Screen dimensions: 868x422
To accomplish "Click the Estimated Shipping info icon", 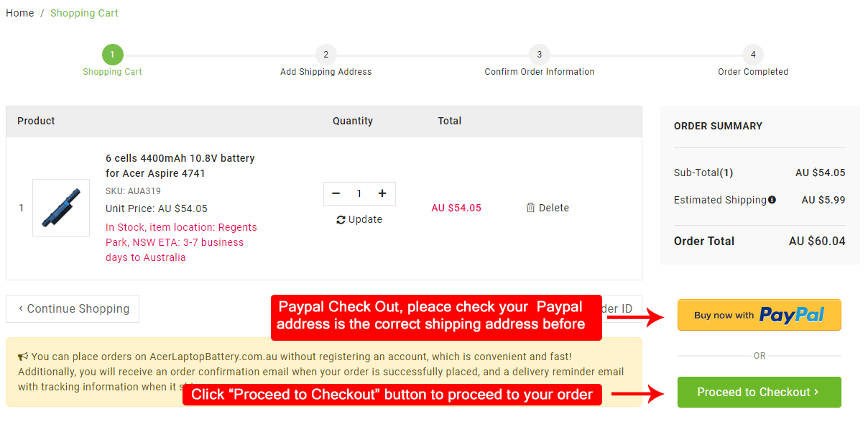I will [x=772, y=200].
